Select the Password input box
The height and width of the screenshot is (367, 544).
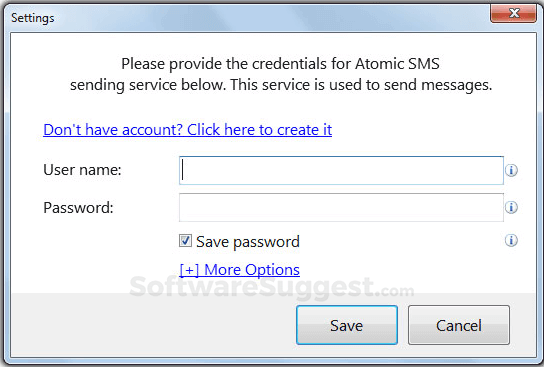click(x=341, y=207)
